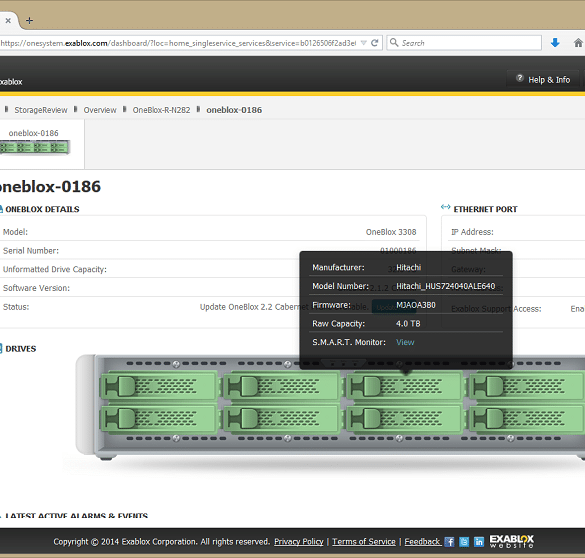Open the Downloads arrow icon

[555, 43]
